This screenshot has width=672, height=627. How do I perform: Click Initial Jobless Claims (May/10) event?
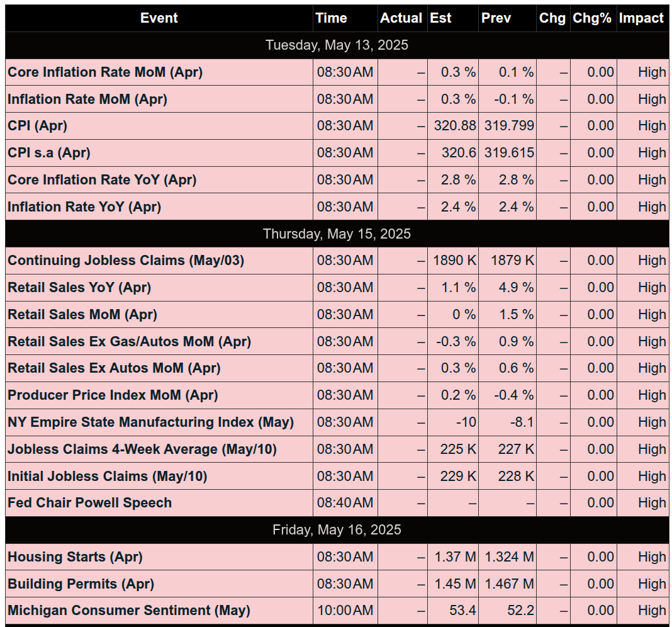point(108,476)
